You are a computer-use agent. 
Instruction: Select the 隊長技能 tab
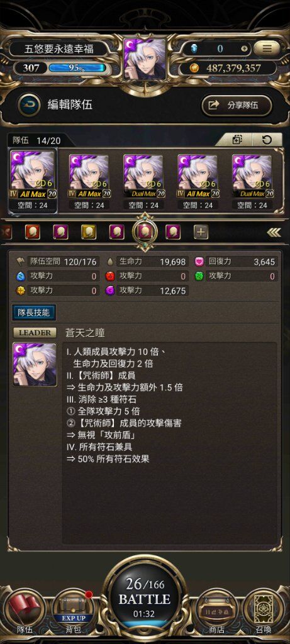[x=34, y=312]
